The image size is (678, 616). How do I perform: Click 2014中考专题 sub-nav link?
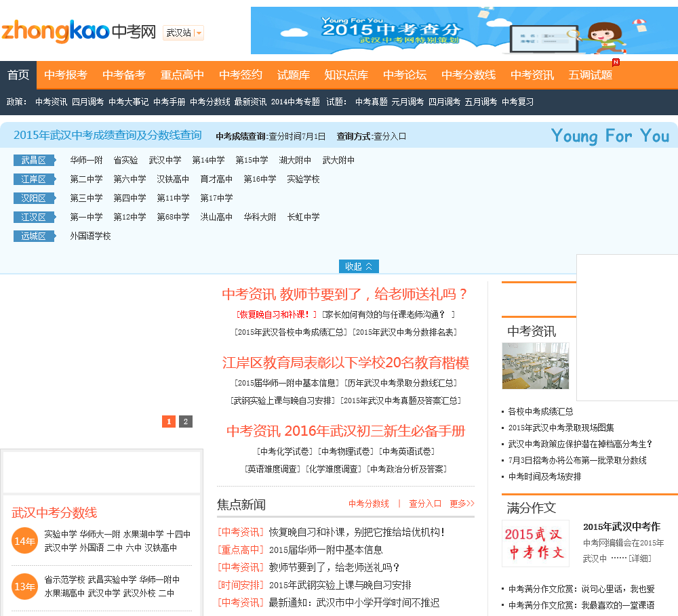coord(296,102)
